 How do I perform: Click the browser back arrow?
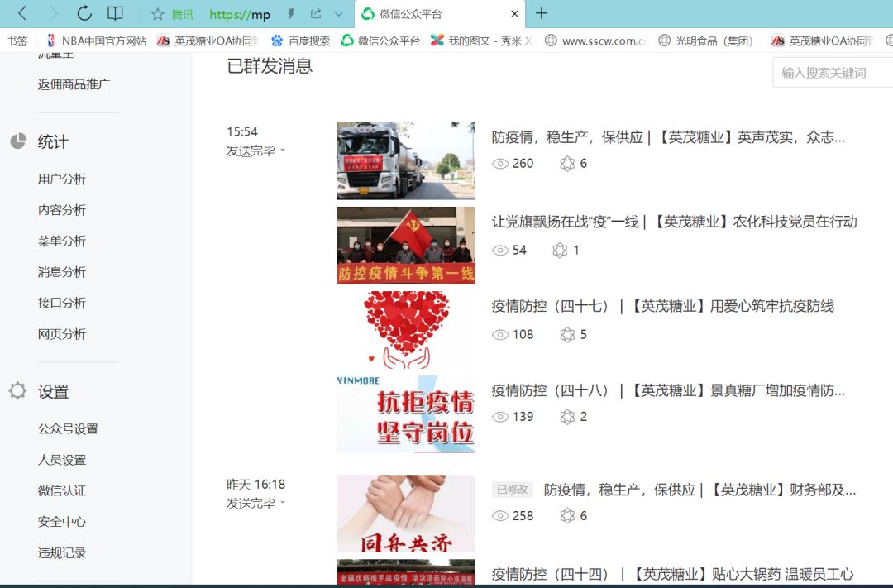(x=22, y=13)
